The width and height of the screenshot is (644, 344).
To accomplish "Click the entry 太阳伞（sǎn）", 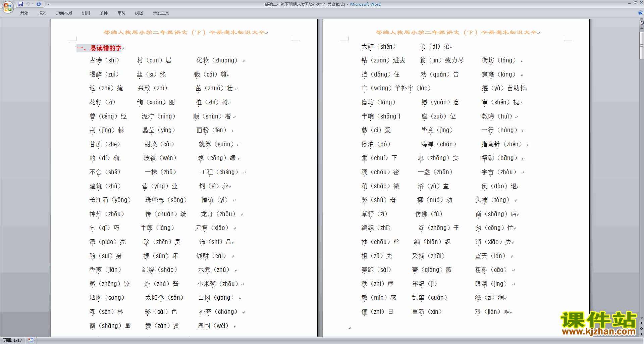I will coord(165,298).
